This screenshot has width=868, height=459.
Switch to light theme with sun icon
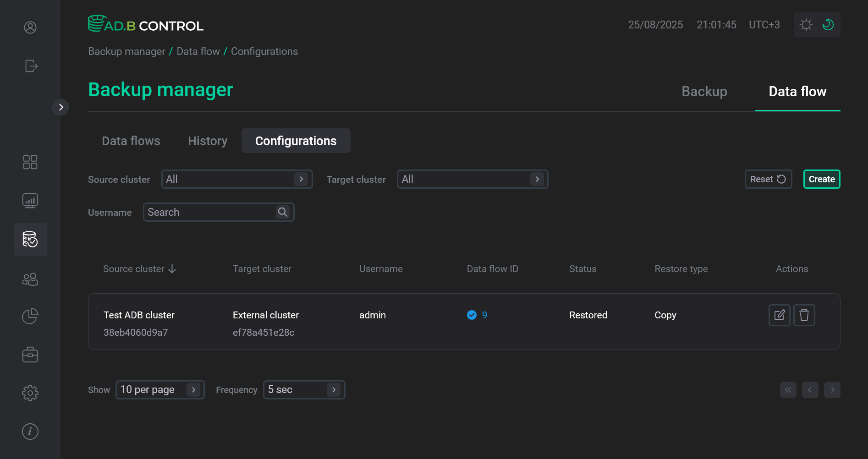click(806, 25)
